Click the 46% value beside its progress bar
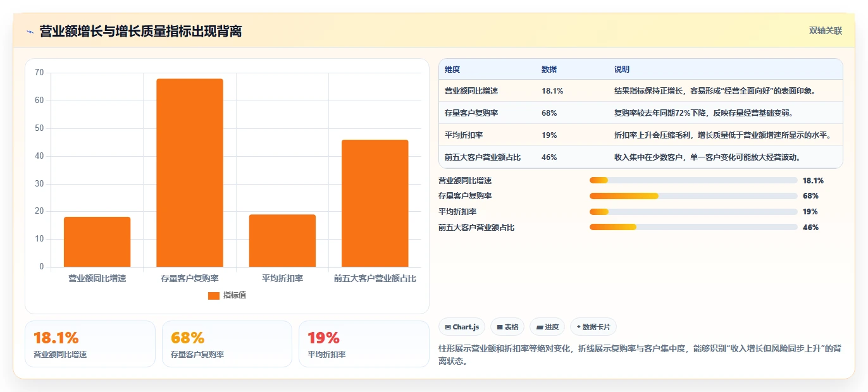868x392 pixels. [810, 228]
